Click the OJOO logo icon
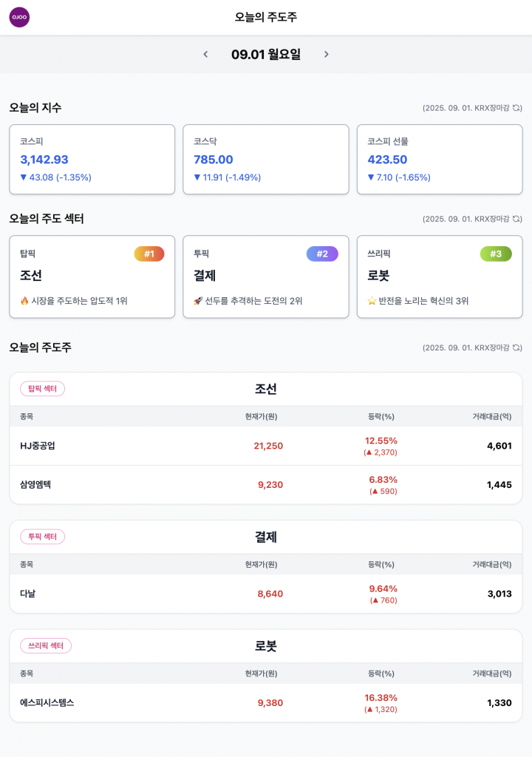Screen dimensions: 532x757 point(19,17)
